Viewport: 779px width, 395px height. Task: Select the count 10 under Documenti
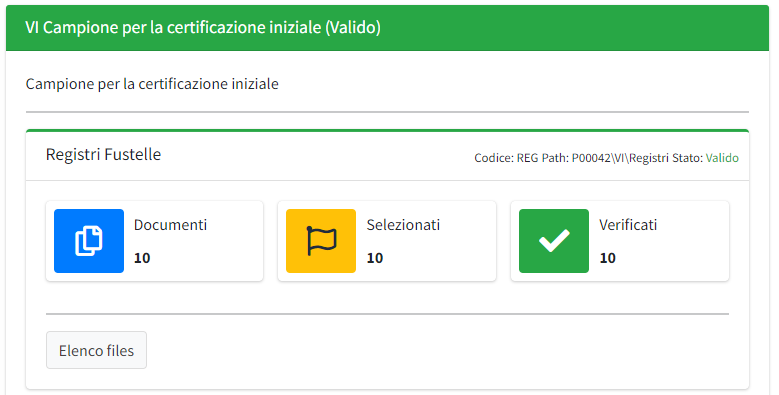point(142,258)
